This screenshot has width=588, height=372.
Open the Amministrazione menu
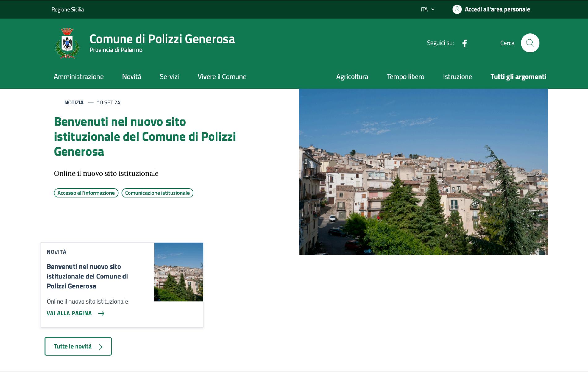tap(79, 77)
